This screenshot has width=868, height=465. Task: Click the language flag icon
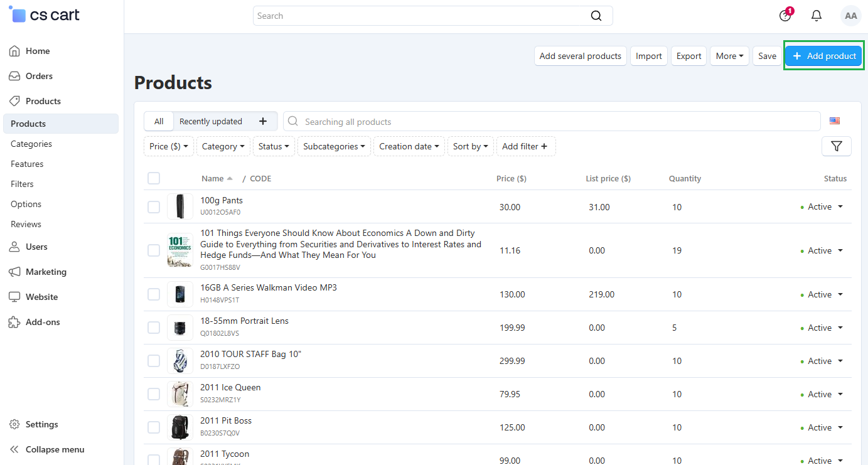click(x=835, y=121)
